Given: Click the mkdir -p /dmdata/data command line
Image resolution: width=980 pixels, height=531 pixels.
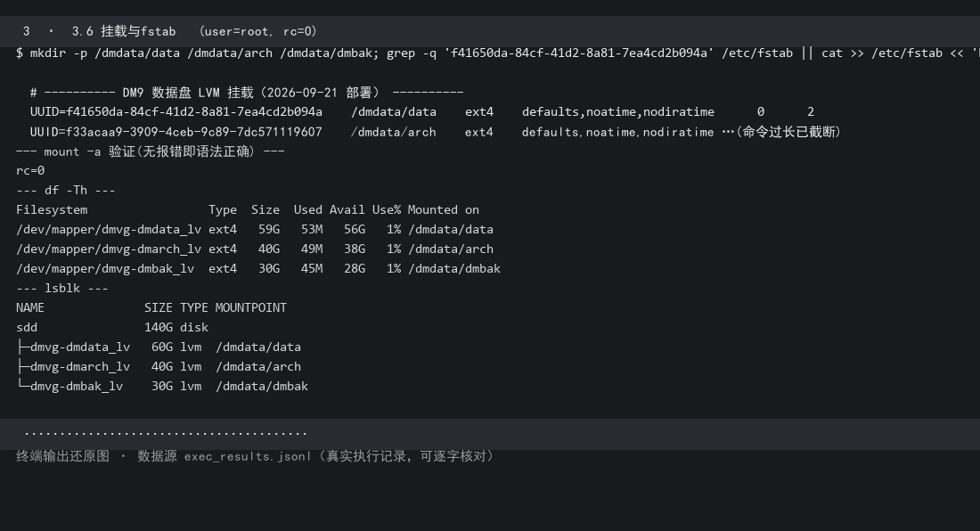Looking at the screenshot, I should (x=497, y=53).
